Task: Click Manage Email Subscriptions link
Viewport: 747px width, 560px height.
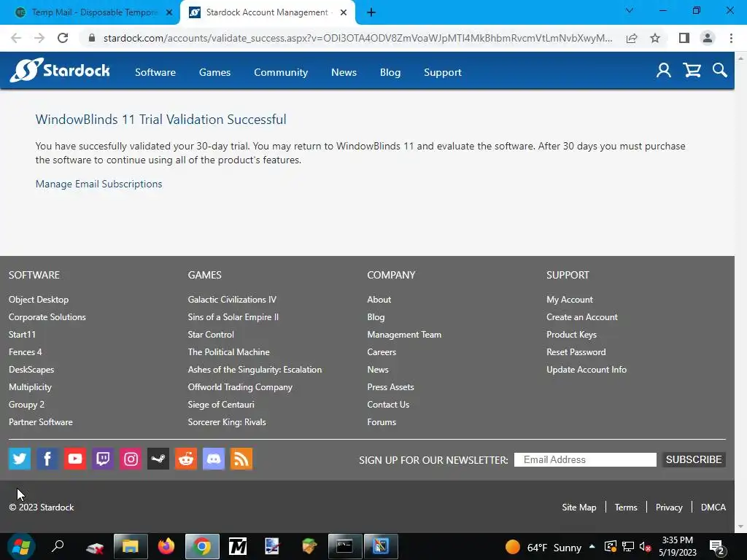Action: click(x=98, y=184)
